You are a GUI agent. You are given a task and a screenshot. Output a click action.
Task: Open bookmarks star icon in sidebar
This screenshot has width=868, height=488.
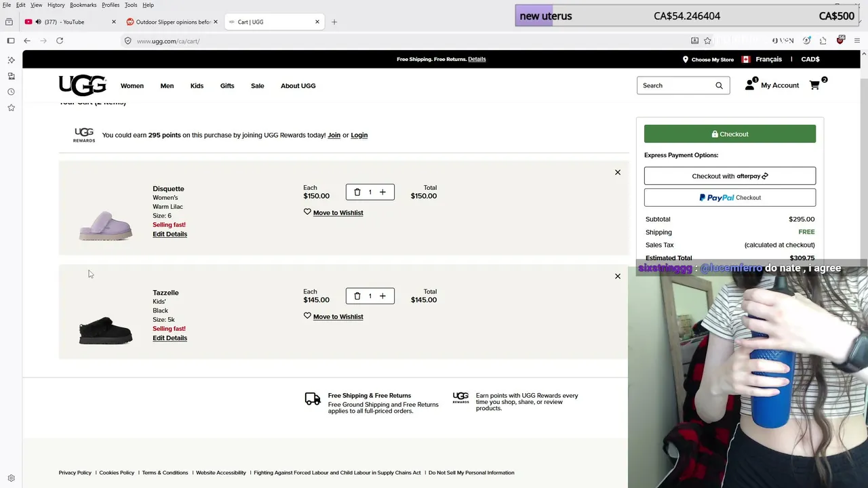pyautogui.click(x=11, y=108)
